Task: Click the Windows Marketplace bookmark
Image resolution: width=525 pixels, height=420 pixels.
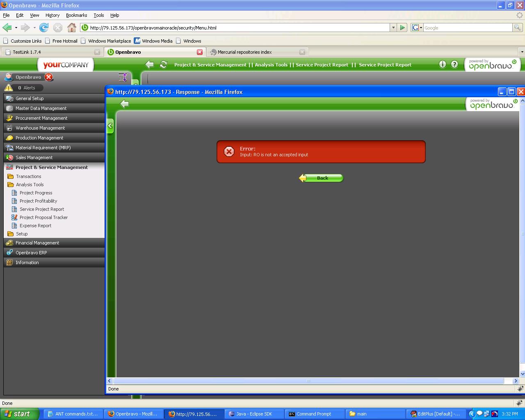Action: (x=106, y=41)
